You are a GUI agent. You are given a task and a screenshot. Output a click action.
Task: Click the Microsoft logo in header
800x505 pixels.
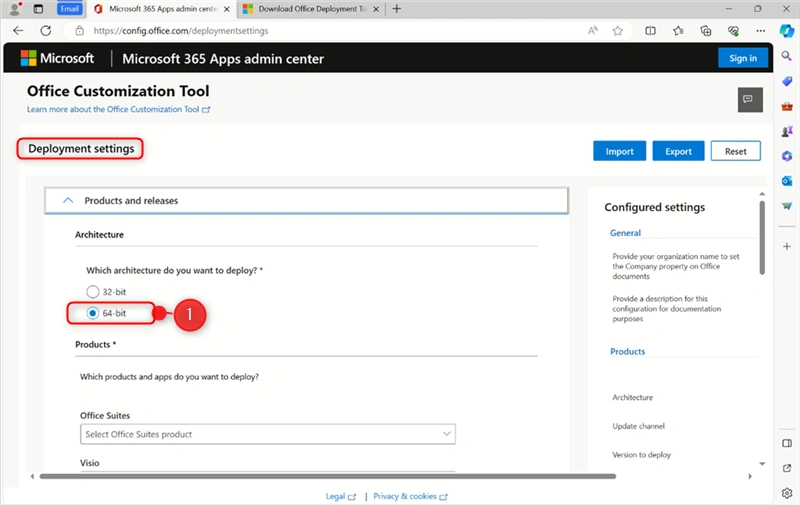click(57, 58)
